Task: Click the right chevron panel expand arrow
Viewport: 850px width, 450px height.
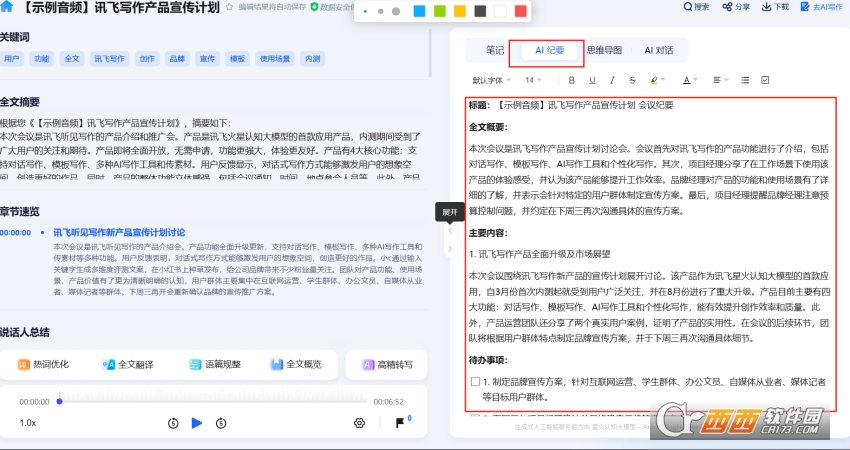Action: 449,249
